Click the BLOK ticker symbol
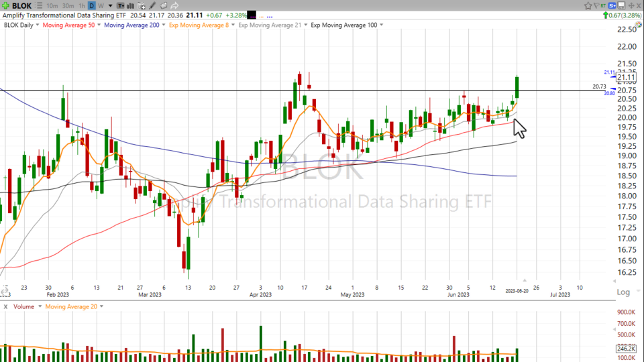 [21, 6]
